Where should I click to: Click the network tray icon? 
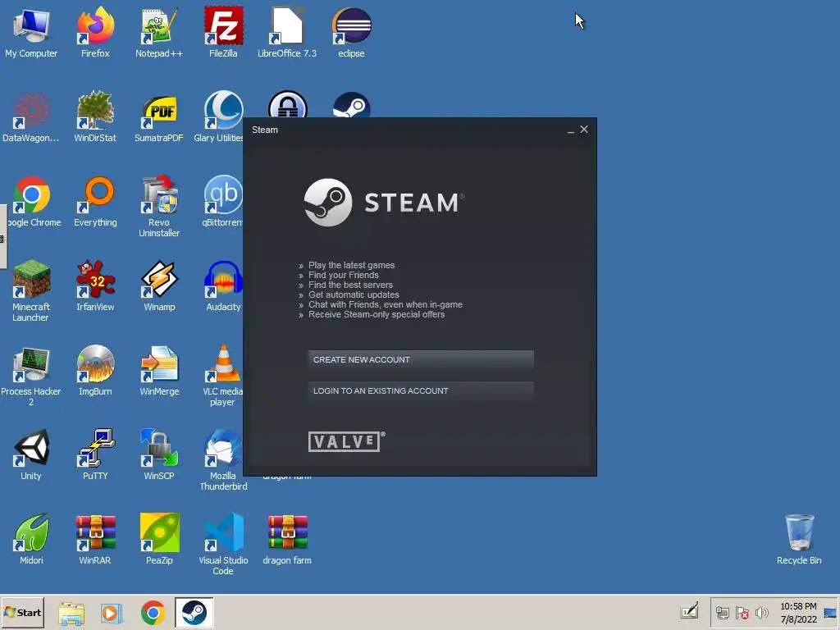722,612
